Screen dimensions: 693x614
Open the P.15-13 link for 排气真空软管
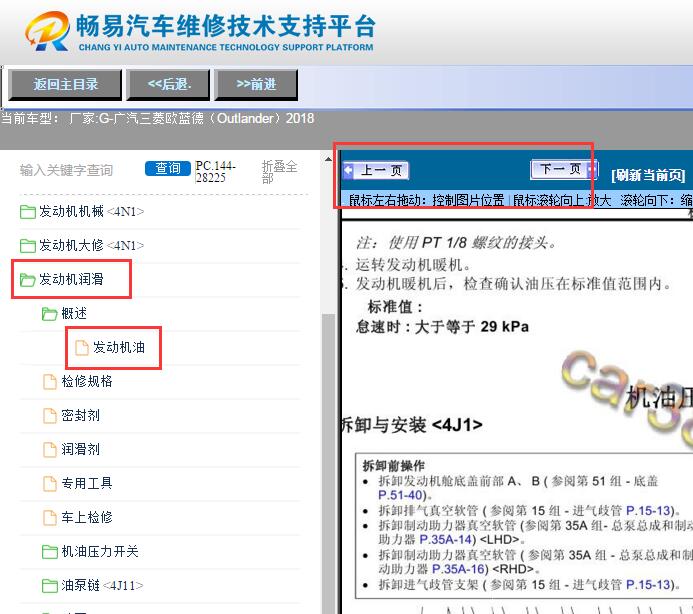coord(650,511)
